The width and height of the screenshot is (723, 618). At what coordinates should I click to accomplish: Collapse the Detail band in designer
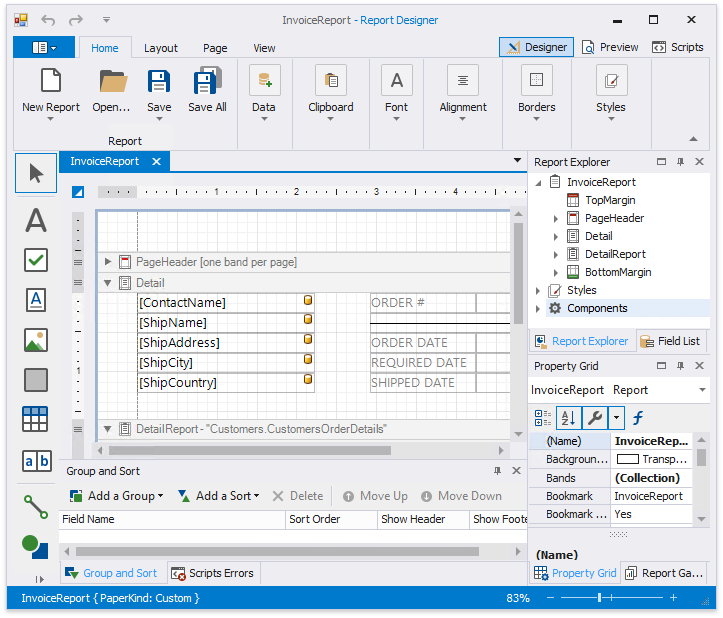107,283
